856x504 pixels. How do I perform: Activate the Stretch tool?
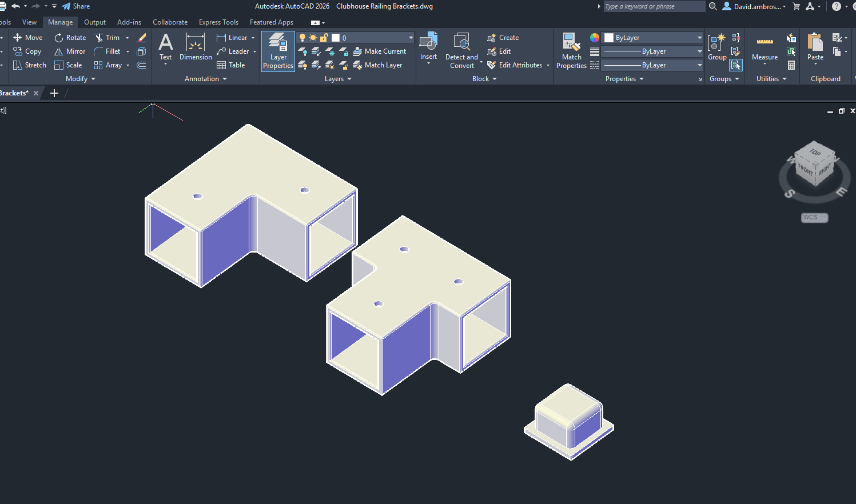(29, 65)
